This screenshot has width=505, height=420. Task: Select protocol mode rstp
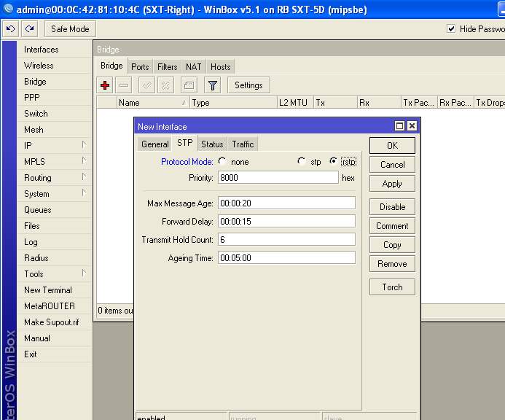[x=333, y=161]
